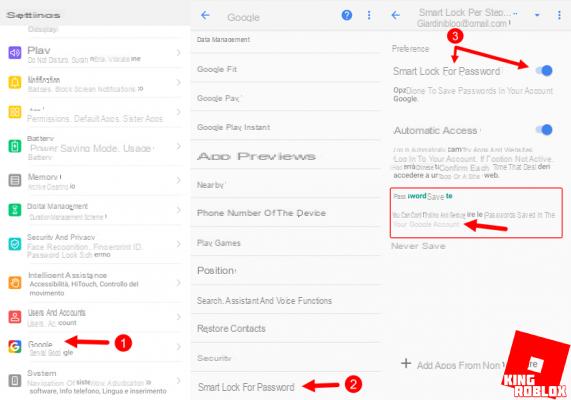Open the Position entry
The height and width of the screenshot is (400, 571).
click(286, 271)
